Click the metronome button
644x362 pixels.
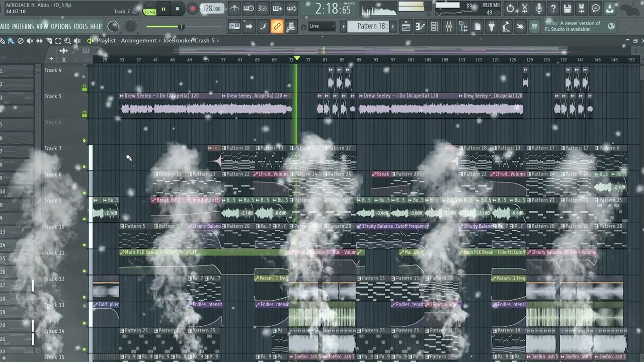(234, 9)
